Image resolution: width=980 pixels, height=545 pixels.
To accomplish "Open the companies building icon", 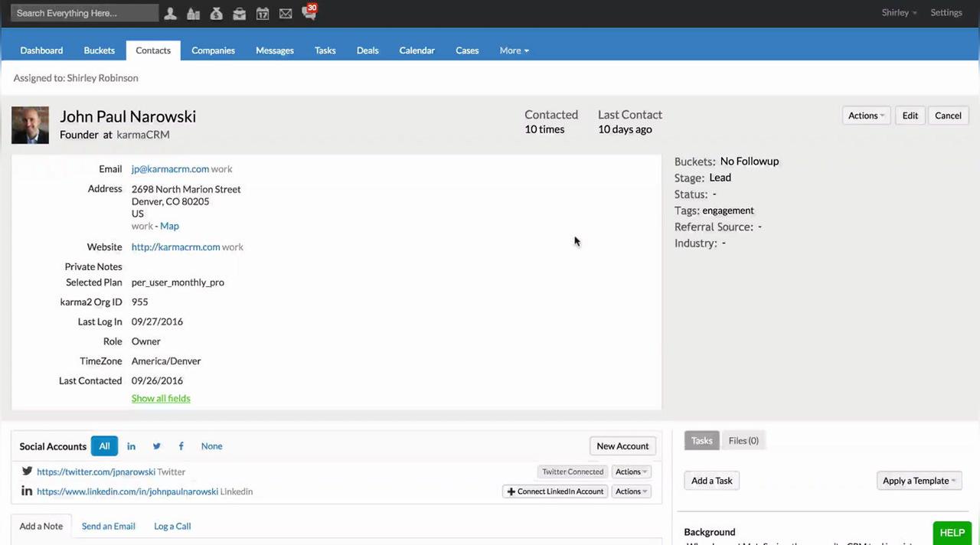I will 193,13.
